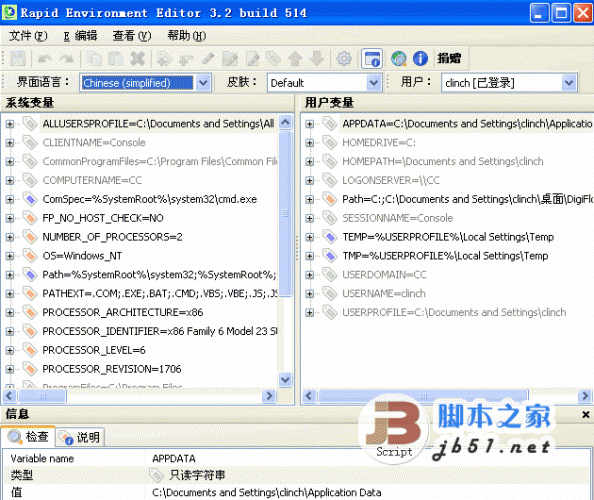Click the Save toolbar icon
This screenshot has width=594, height=500.
click(18, 59)
